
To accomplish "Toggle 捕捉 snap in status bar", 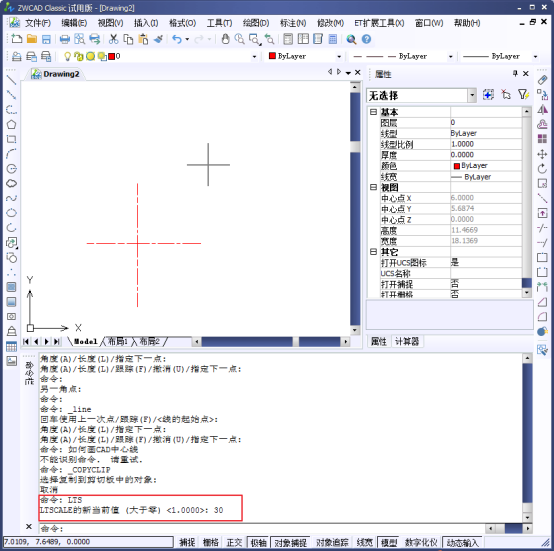I will pos(187,542).
